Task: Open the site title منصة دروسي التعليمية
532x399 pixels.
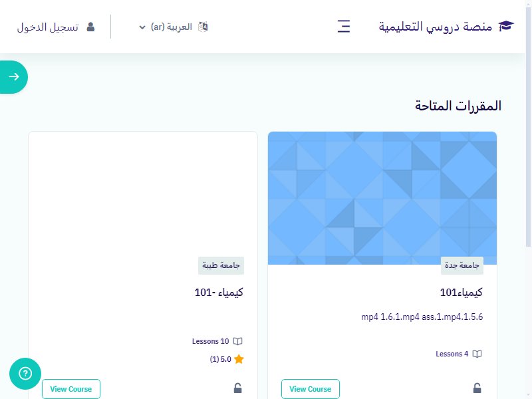Action: [x=436, y=27]
